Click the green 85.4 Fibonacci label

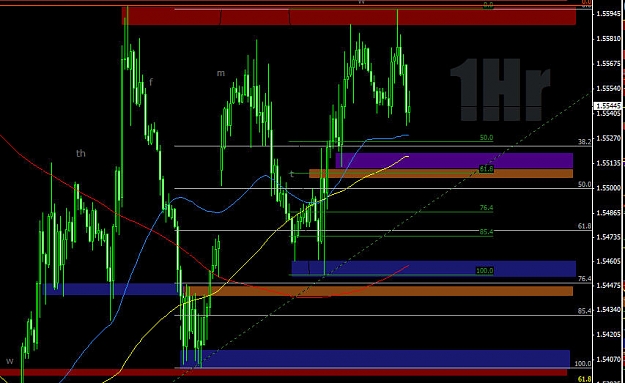(486, 232)
